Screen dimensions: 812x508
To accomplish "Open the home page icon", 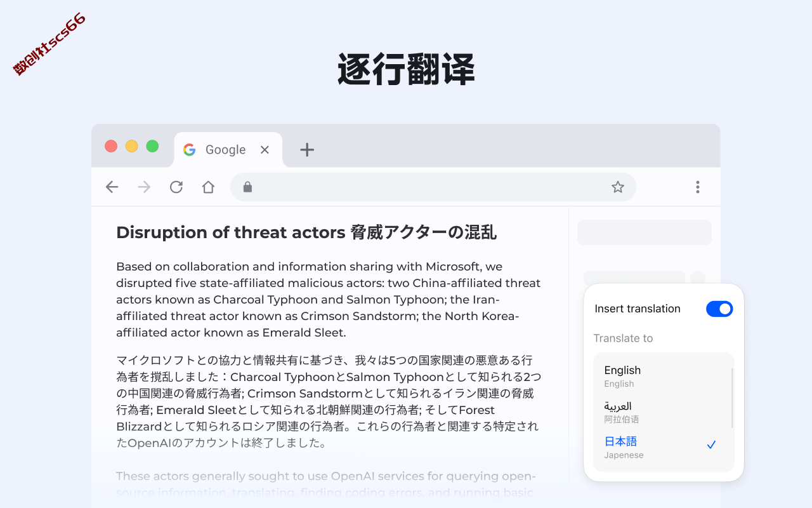I will (x=208, y=187).
